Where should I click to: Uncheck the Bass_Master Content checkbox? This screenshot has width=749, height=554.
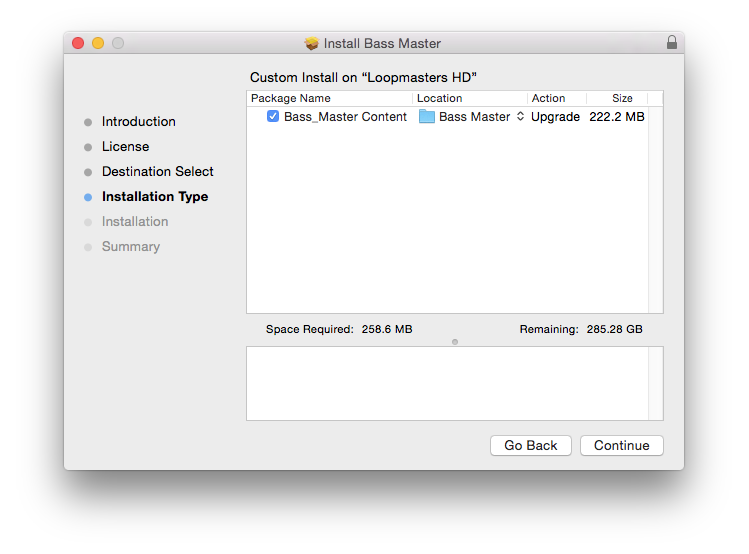[x=273, y=117]
